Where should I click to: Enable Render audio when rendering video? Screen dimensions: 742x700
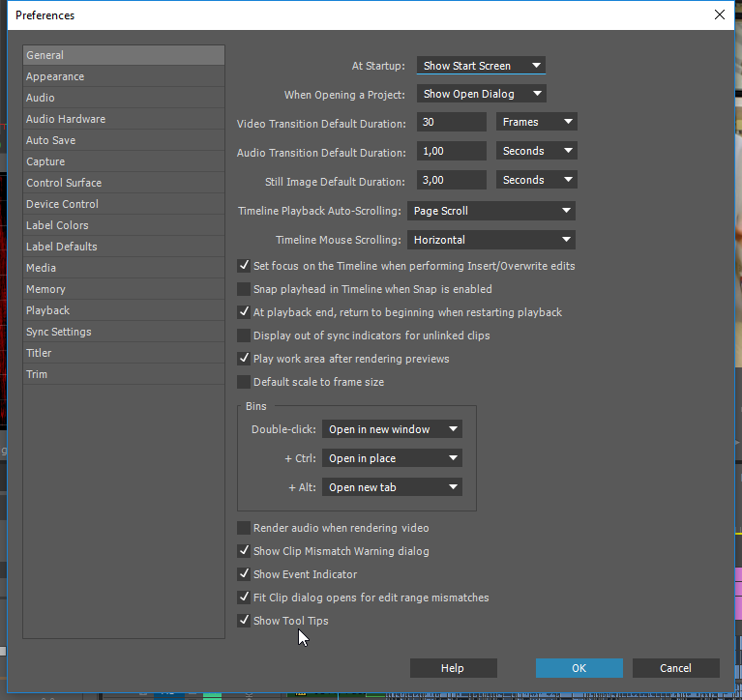[244, 528]
